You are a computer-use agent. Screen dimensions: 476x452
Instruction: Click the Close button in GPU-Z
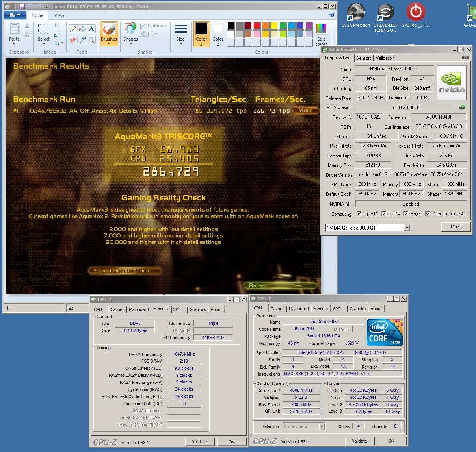pyautogui.click(x=456, y=227)
